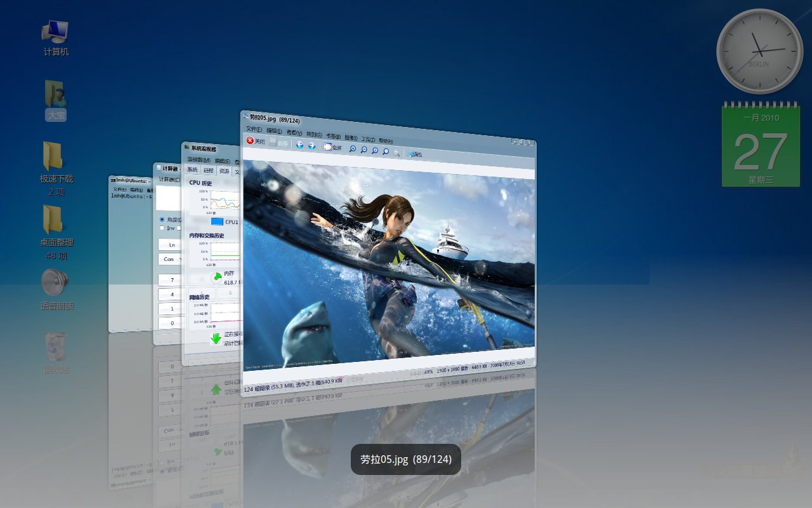The width and height of the screenshot is (812, 508).
Task: Click the zoom percentage '48%' in status bar
Action: pos(428,370)
